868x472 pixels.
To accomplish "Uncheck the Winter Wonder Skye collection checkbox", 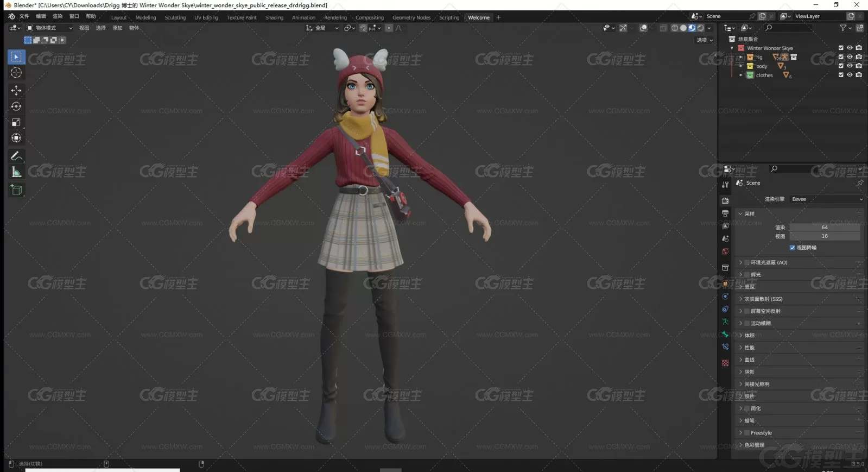I will tap(841, 48).
